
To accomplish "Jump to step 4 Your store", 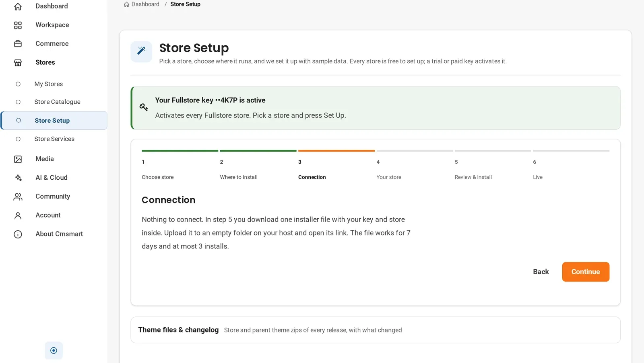I will coord(415,166).
